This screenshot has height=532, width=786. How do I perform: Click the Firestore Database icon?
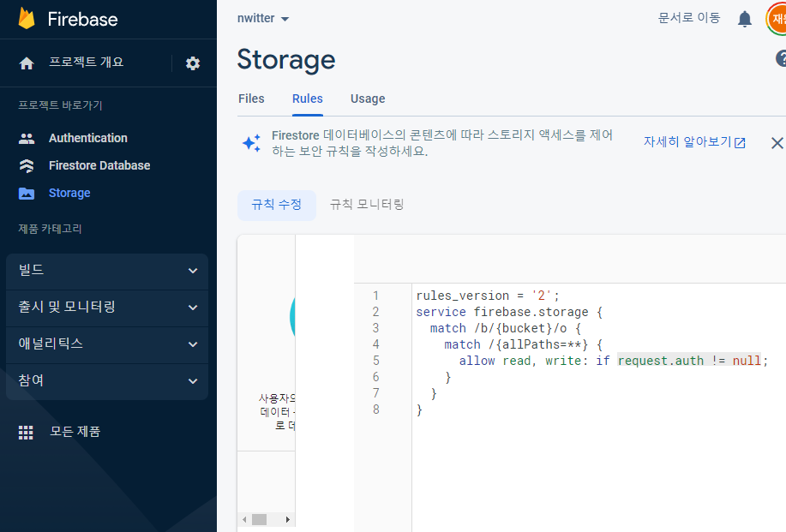pyautogui.click(x=27, y=166)
